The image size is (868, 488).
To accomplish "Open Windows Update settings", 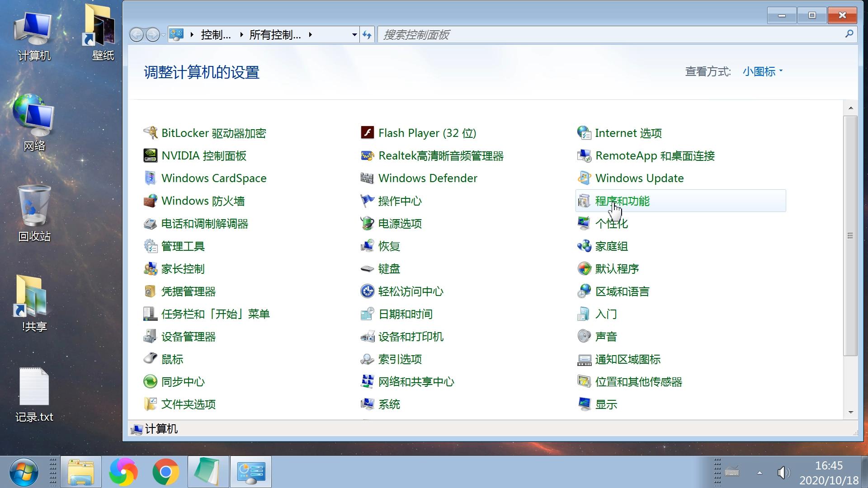I will 639,178.
